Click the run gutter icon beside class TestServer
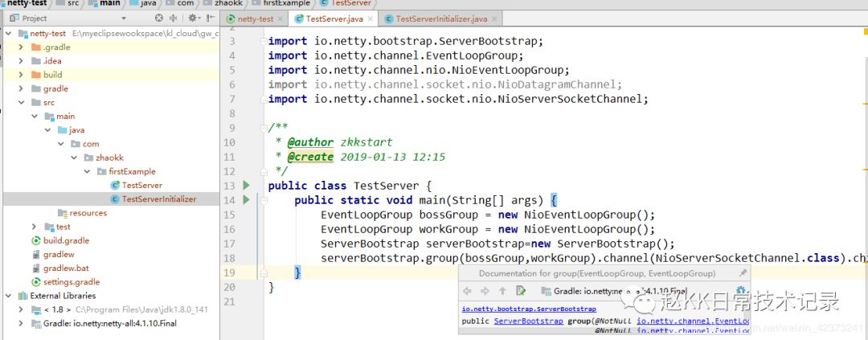 [247, 186]
